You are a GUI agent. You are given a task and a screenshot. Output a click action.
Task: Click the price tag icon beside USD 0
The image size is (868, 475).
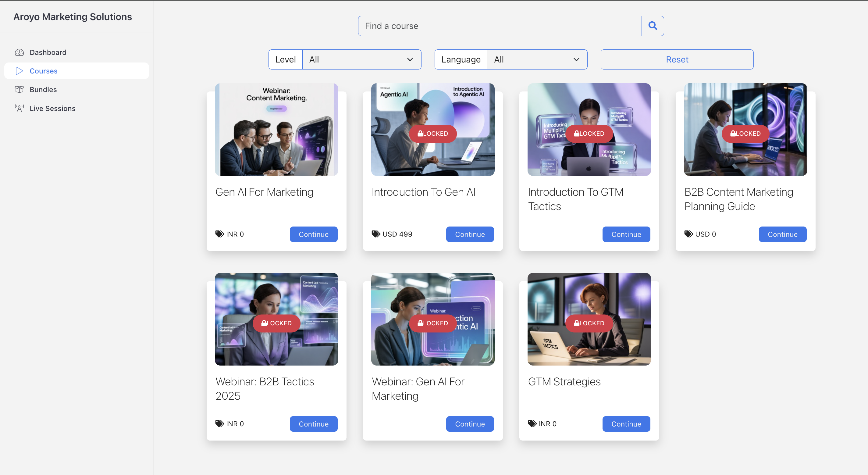coord(689,234)
